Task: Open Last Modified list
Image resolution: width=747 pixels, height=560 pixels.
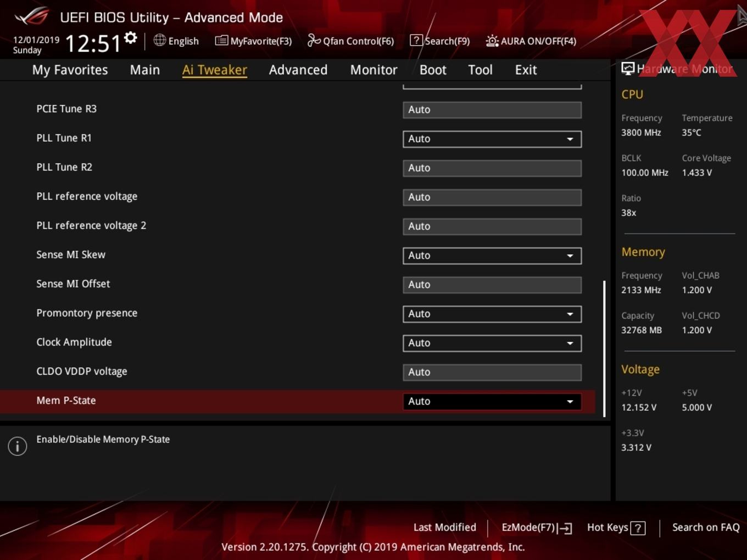Action: (444, 528)
